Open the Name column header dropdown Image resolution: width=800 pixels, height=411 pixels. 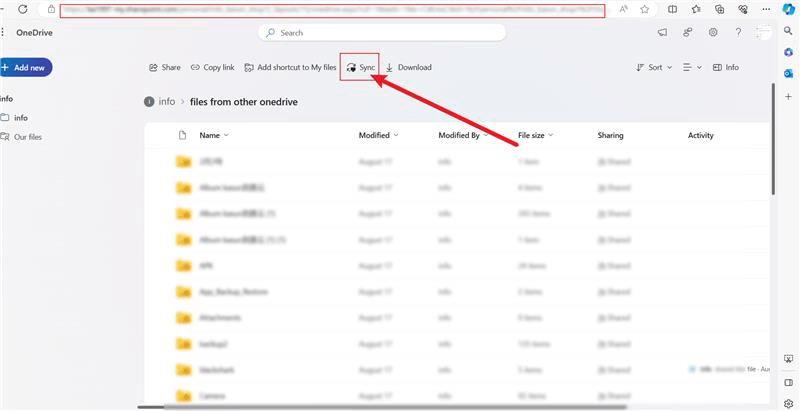point(214,135)
